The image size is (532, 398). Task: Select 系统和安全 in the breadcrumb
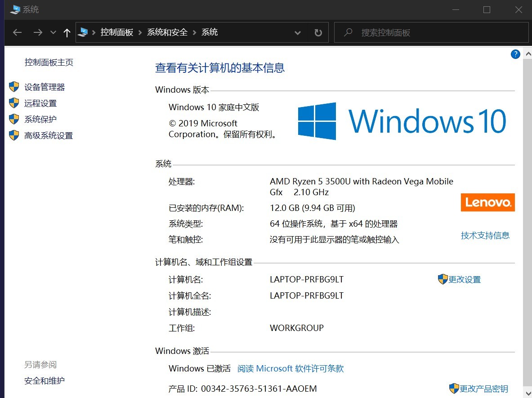pos(167,32)
